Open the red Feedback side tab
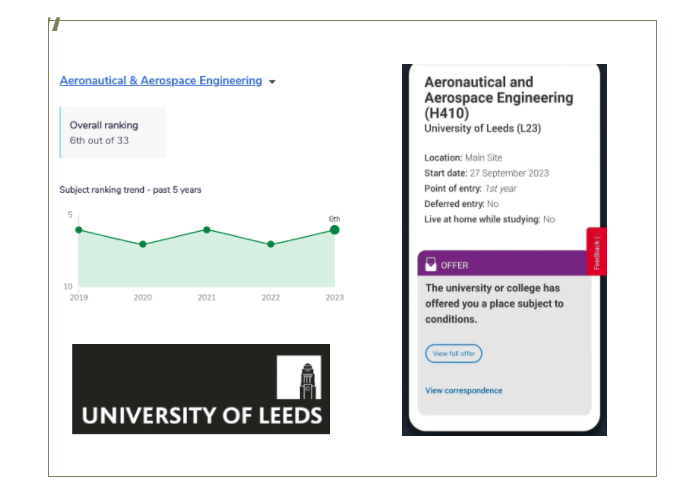686x504 pixels. 596,251
